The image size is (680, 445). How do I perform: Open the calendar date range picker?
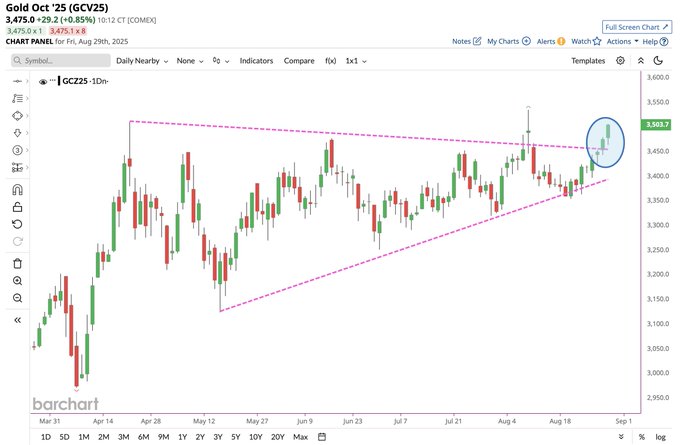(x=322, y=436)
